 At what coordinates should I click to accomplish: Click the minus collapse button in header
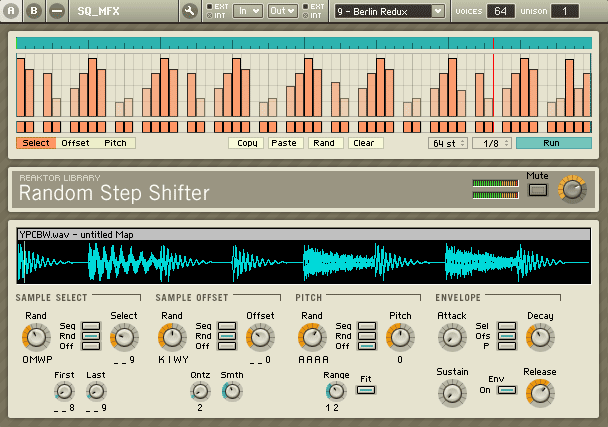pos(57,11)
